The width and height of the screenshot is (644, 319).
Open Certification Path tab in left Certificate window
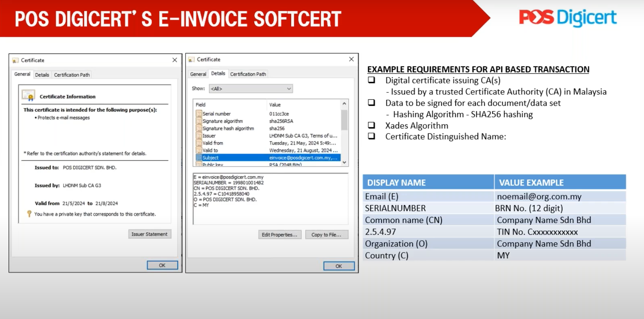[x=72, y=75]
